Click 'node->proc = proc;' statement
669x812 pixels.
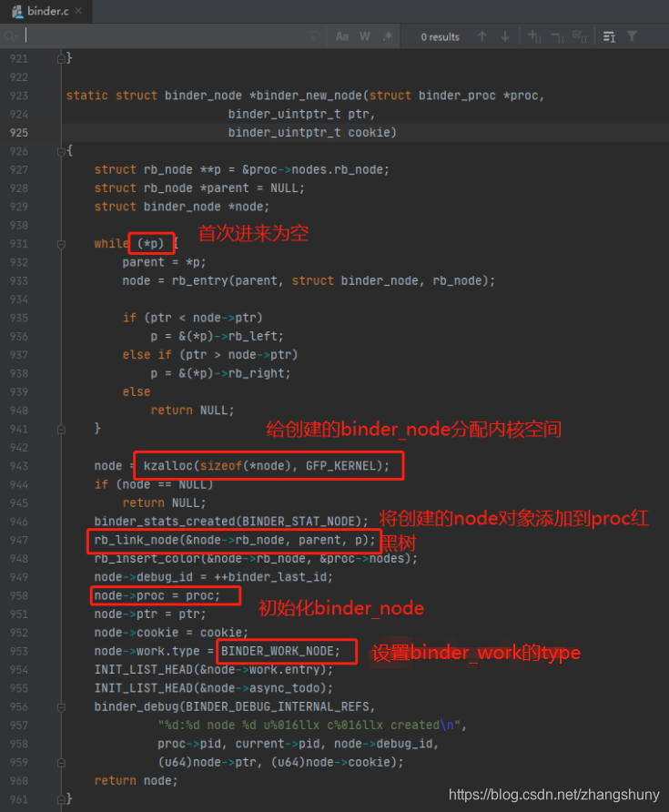tap(157, 595)
